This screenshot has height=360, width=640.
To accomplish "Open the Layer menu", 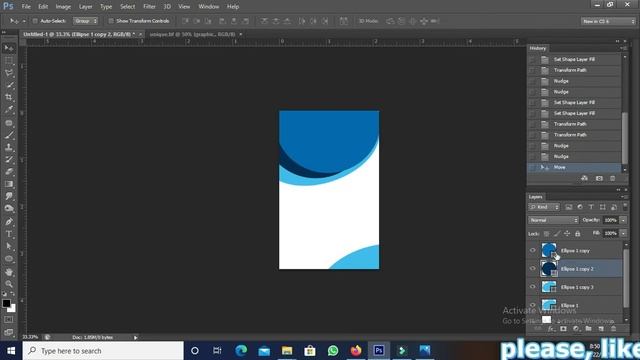I will pyautogui.click(x=85, y=7).
